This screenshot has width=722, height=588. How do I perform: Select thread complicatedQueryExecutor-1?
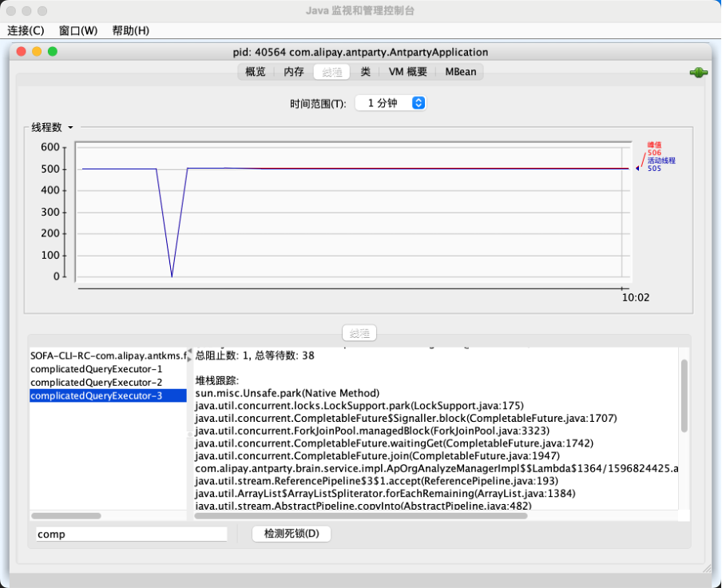click(108, 369)
